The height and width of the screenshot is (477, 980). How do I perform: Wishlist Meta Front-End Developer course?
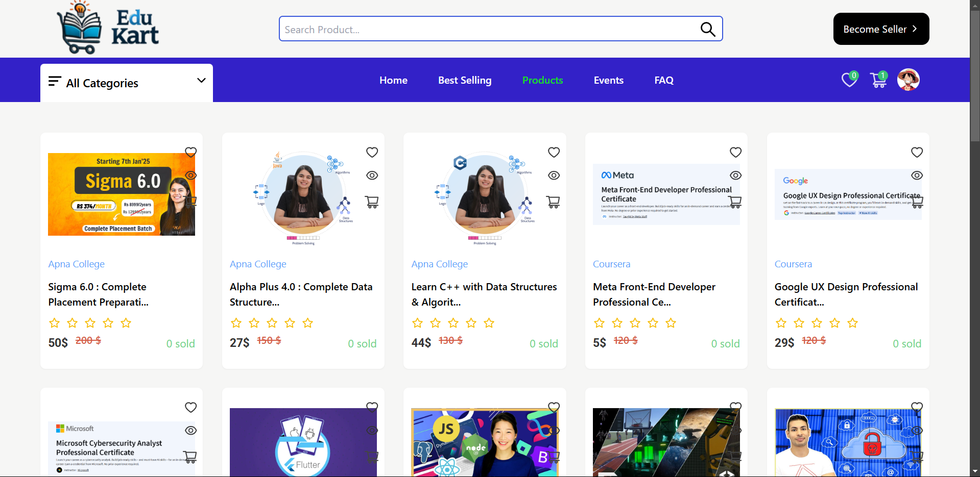[x=735, y=152]
